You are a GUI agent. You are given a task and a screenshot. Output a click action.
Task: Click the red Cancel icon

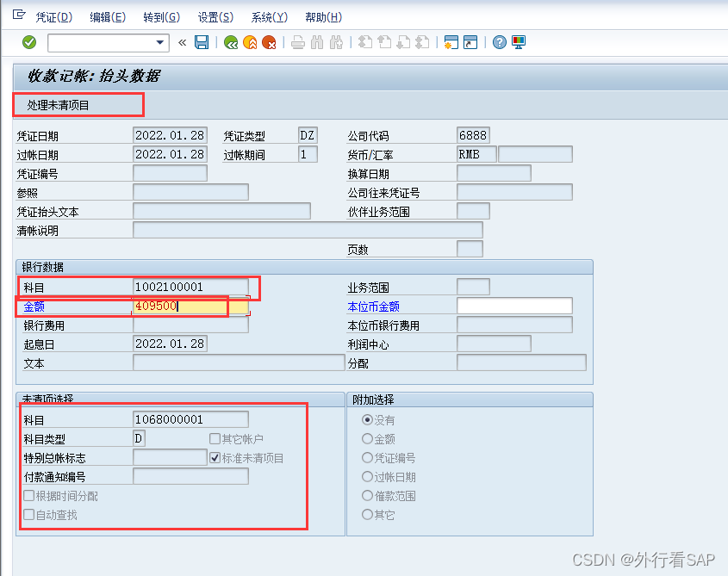pos(270,42)
